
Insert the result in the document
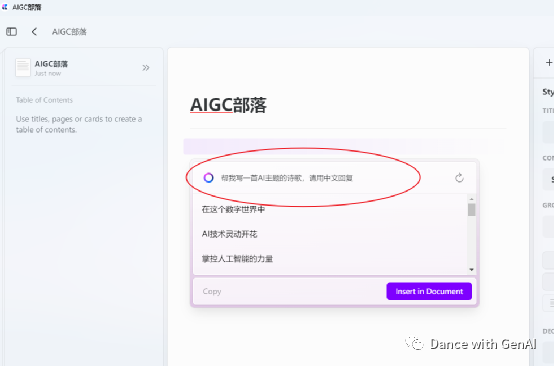[x=429, y=291]
